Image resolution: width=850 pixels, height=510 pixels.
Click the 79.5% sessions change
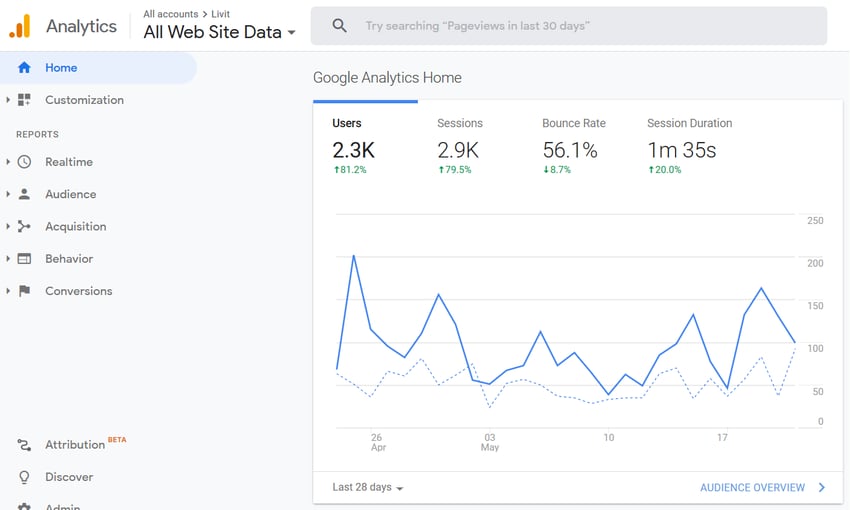pos(455,170)
